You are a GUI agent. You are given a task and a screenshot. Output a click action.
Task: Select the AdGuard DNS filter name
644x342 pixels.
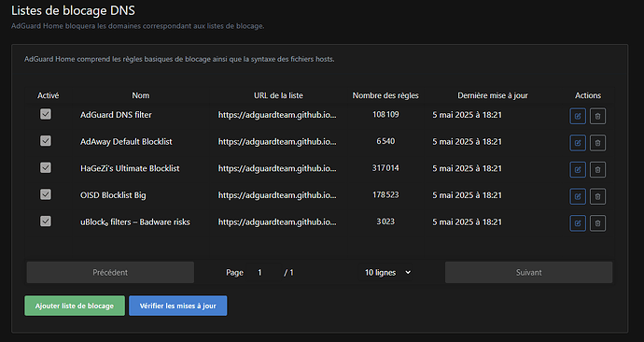click(x=116, y=115)
